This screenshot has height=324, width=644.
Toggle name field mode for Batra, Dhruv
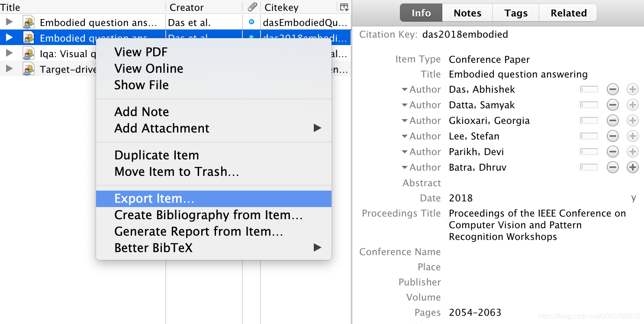pyautogui.click(x=589, y=167)
